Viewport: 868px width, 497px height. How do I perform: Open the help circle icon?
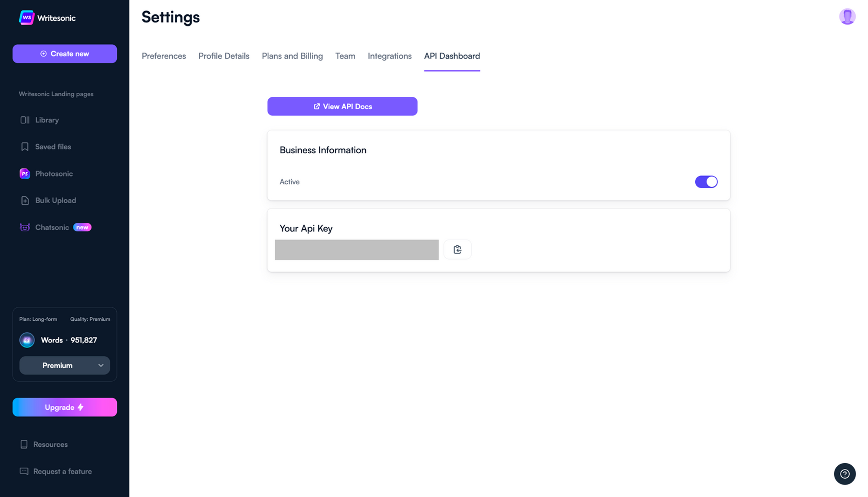tap(845, 474)
